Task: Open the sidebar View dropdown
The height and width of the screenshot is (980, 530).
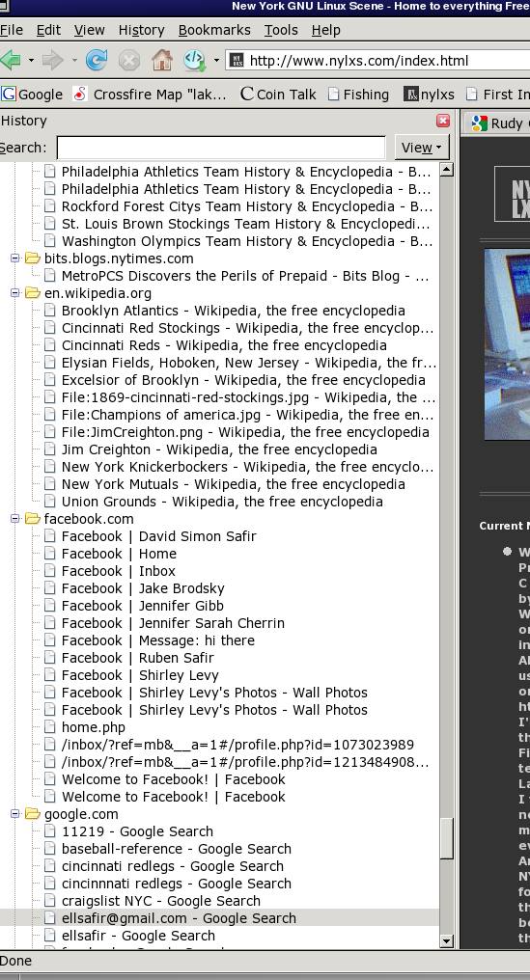Action: [422, 149]
